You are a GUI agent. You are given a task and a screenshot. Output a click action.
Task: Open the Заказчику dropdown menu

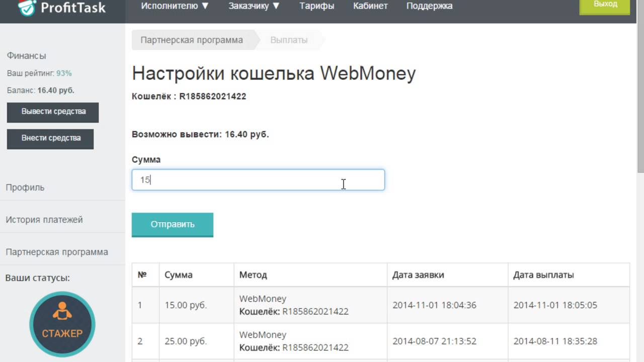[254, 6]
